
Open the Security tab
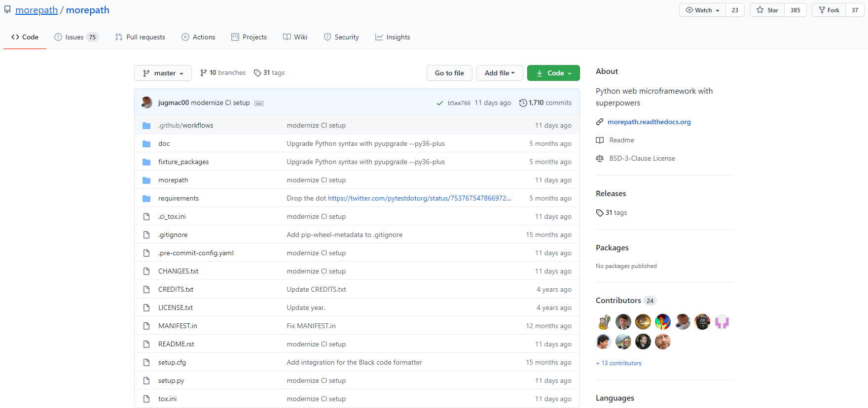[x=341, y=37]
